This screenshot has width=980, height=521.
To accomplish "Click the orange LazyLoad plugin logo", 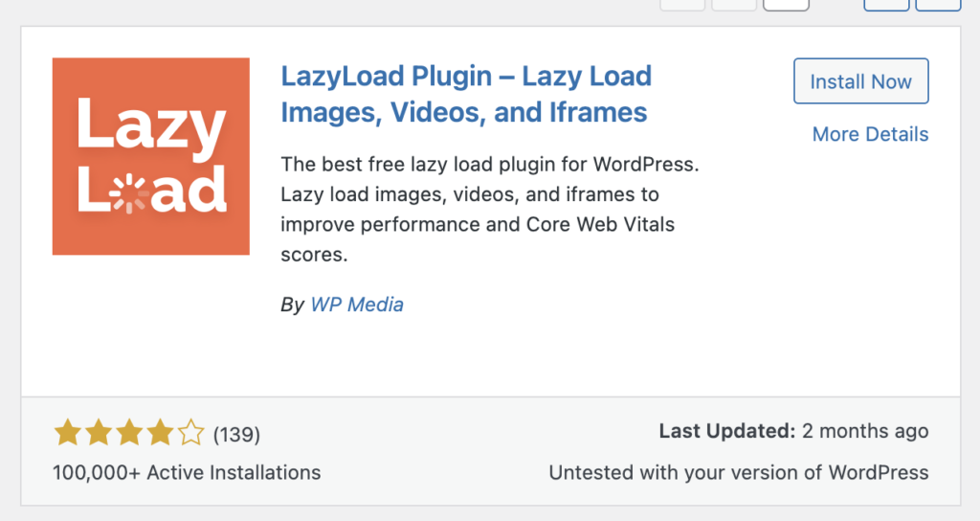I will click(x=150, y=156).
